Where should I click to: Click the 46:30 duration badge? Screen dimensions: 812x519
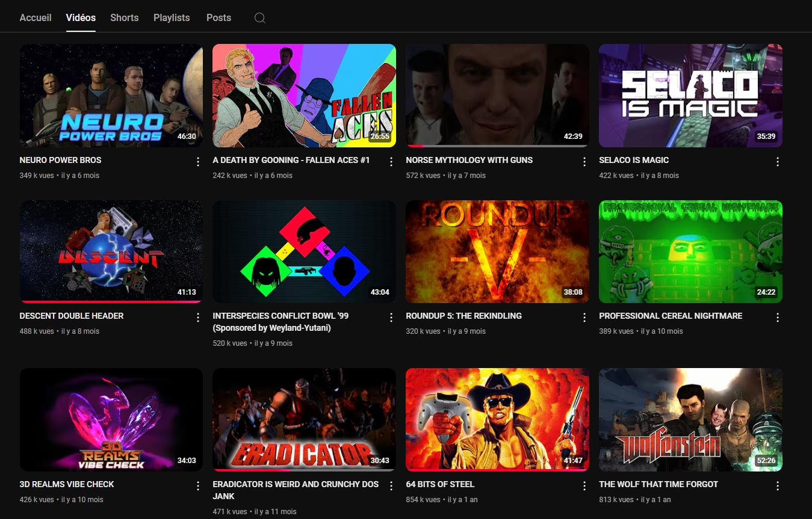187,137
